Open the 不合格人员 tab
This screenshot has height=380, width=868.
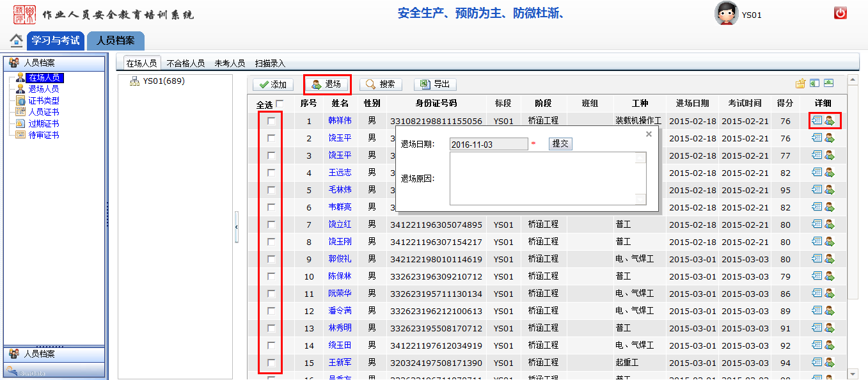click(x=185, y=63)
